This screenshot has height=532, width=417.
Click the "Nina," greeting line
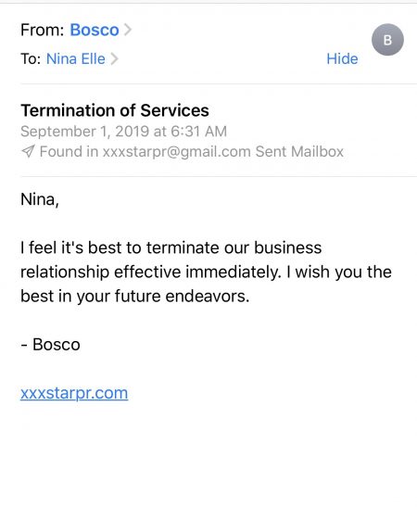[40, 199]
